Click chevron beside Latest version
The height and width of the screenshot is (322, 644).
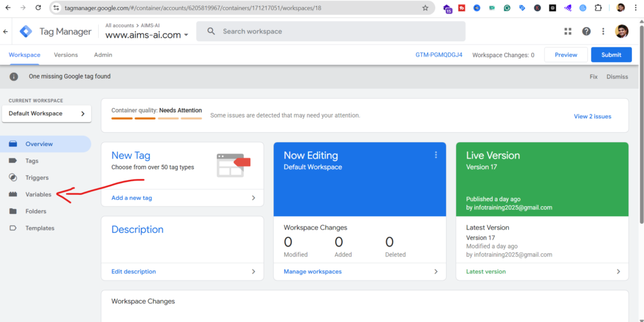pos(618,272)
